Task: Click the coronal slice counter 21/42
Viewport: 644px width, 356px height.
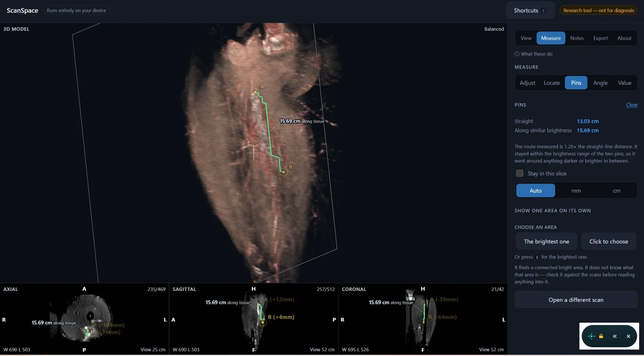Action: 497,289
